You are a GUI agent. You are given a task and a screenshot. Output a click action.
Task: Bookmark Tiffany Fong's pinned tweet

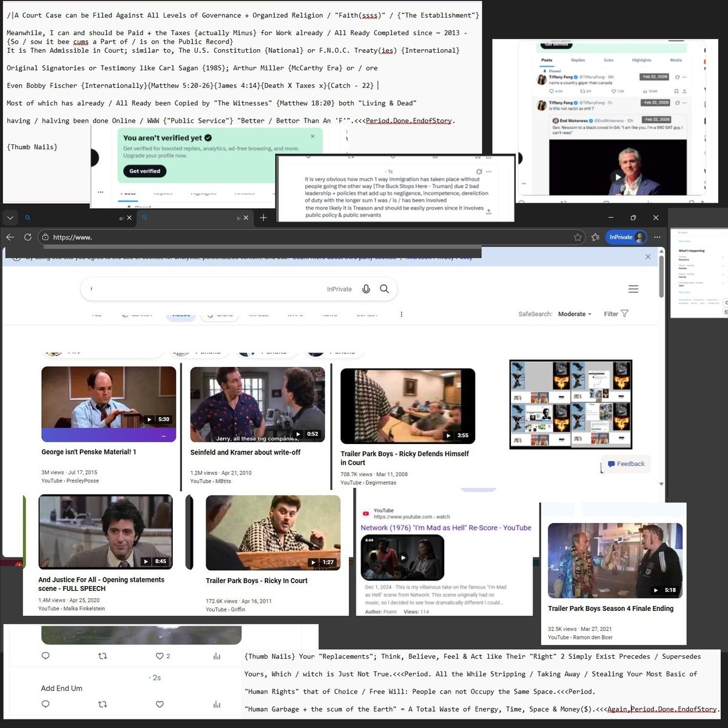[x=676, y=90]
